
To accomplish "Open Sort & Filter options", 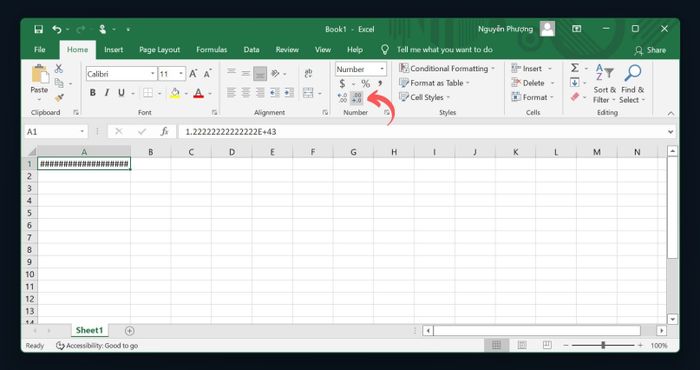I will click(604, 84).
